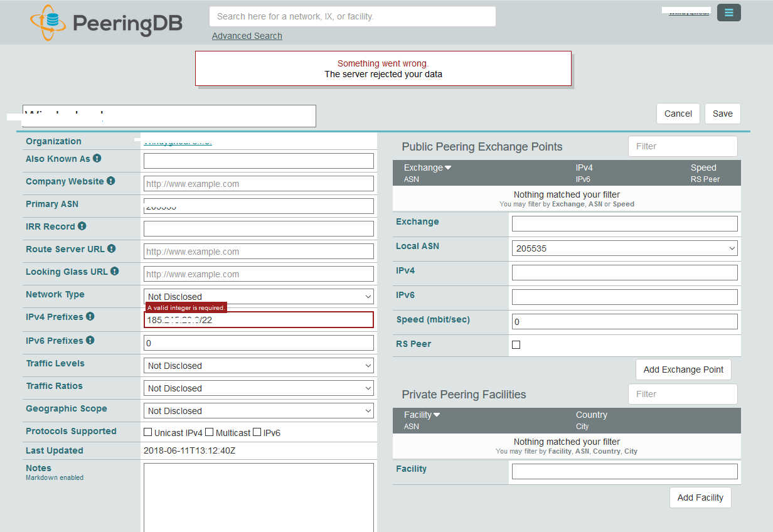This screenshot has width=773, height=532.
Task: Enable IPv6 protocol checkbox
Action: [257, 432]
